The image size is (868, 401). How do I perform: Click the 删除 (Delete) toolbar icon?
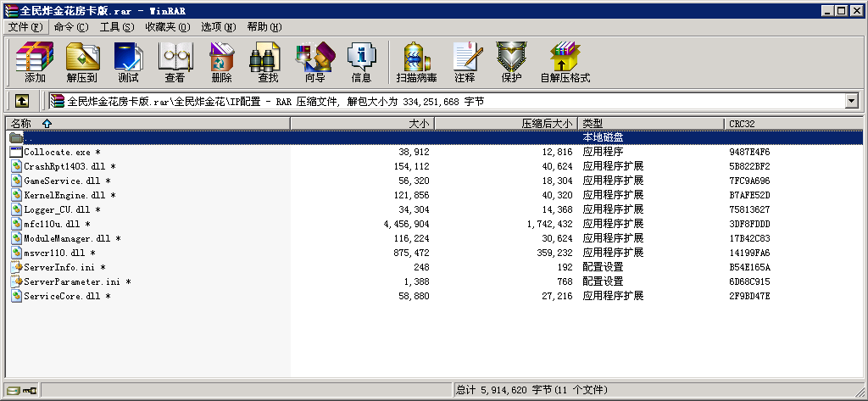pyautogui.click(x=221, y=62)
